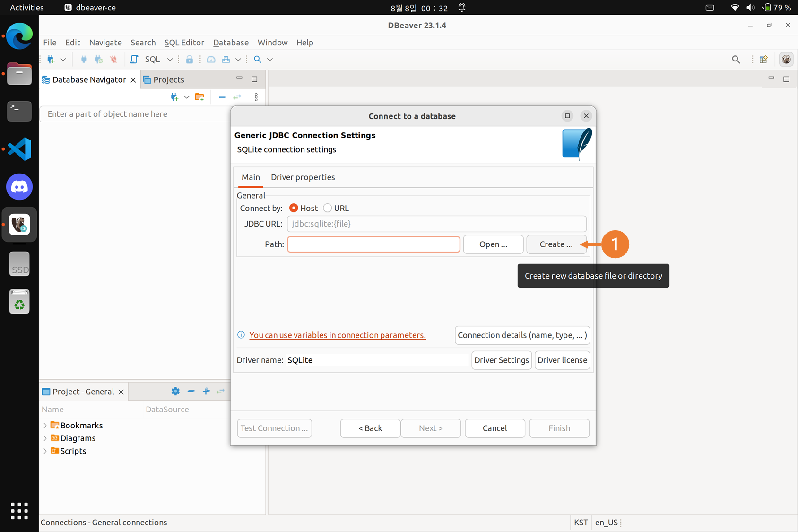This screenshot has height=532, width=798.
Task: Open search dropdown arrow in toolbar
Action: 270,60
